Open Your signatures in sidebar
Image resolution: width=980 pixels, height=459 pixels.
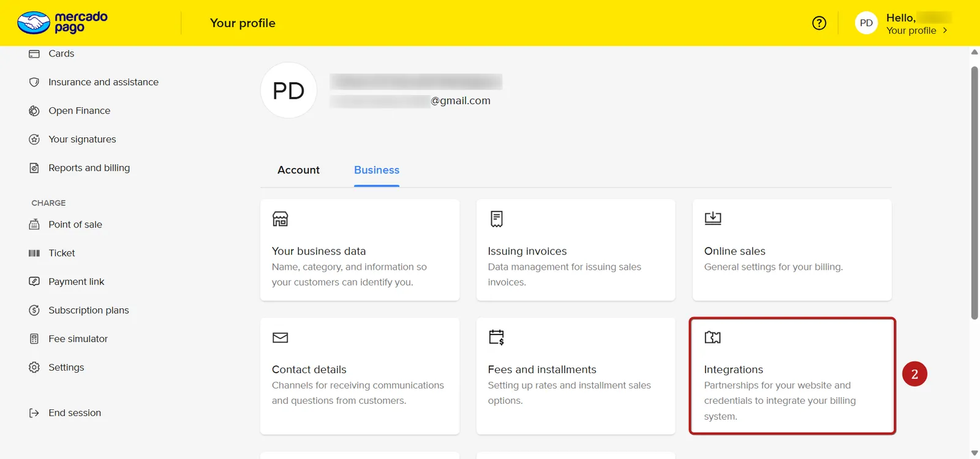(x=82, y=139)
